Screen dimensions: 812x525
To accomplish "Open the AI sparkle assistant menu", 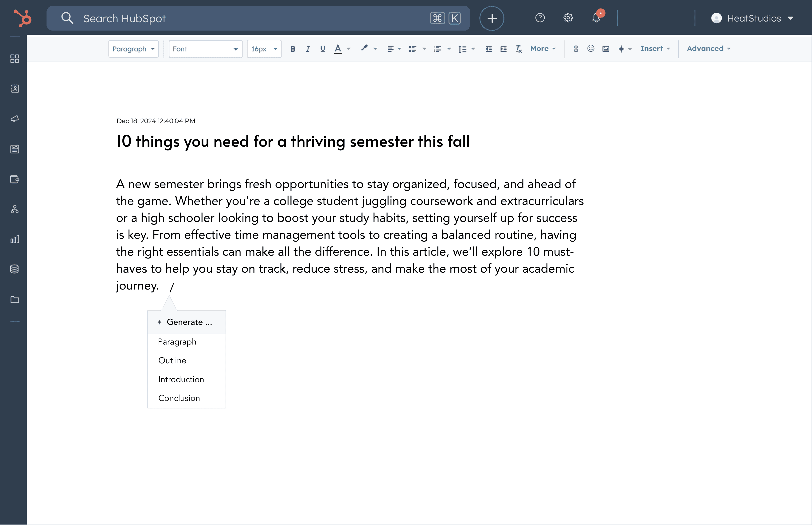I will coord(625,49).
